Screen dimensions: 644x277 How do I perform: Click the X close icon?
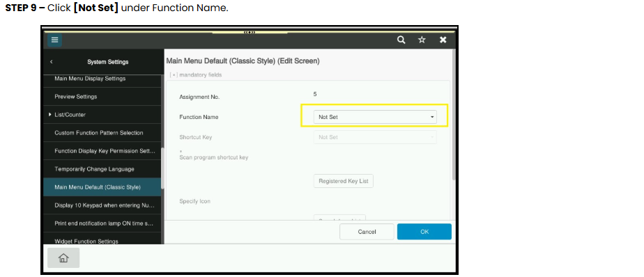443,40
